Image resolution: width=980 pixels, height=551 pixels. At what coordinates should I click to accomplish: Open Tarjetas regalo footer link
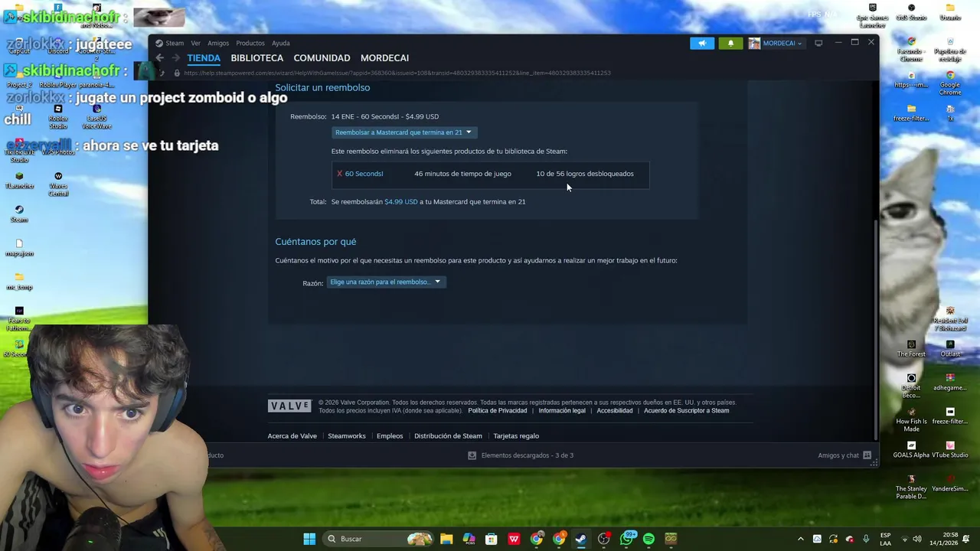[516, 436]
